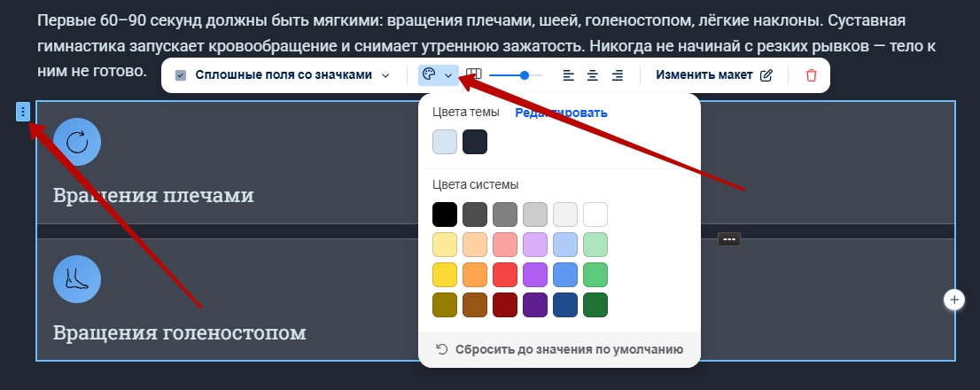Click the dashed divider handle between cards
980x390 pixels.
pos(728,238)
